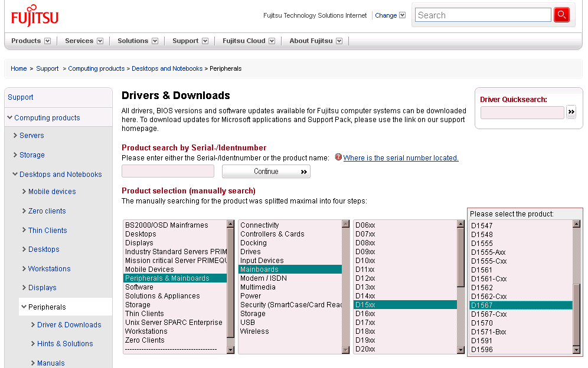This screenshot has width=588, height=368.
Task: Open Hints & Solutions in the sidebar
Action: [65, 344]
